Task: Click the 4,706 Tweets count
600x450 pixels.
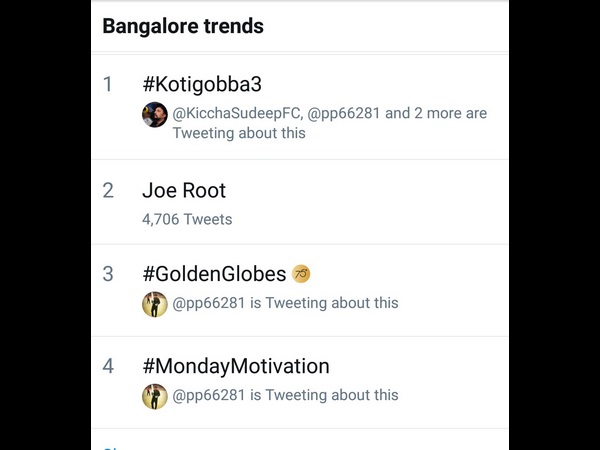Action: [x=187, y=219]
